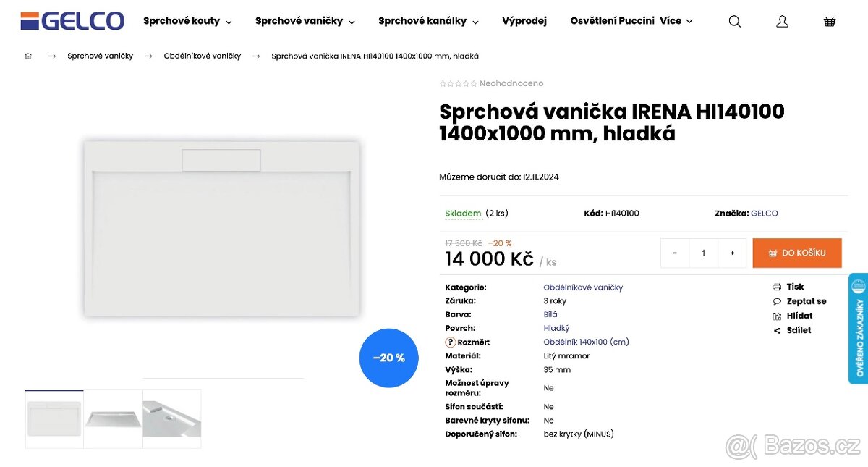Select the second product thumbnail
This screenshot has width=868, height=467.
113,418
